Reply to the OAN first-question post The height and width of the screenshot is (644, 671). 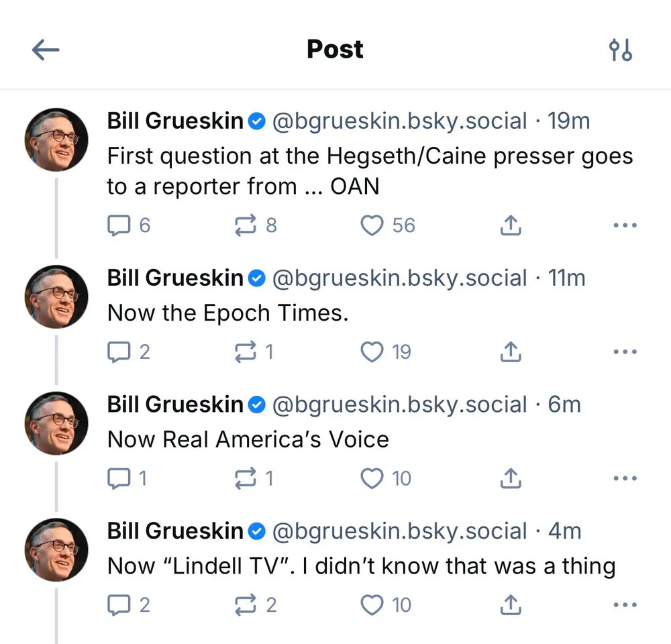(x=119, y=225)
